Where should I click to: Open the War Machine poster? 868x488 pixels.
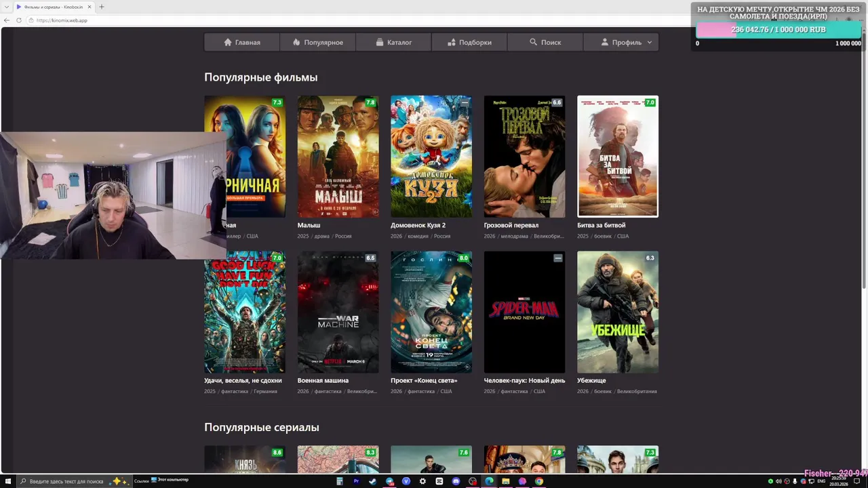[x=338, y=312]
